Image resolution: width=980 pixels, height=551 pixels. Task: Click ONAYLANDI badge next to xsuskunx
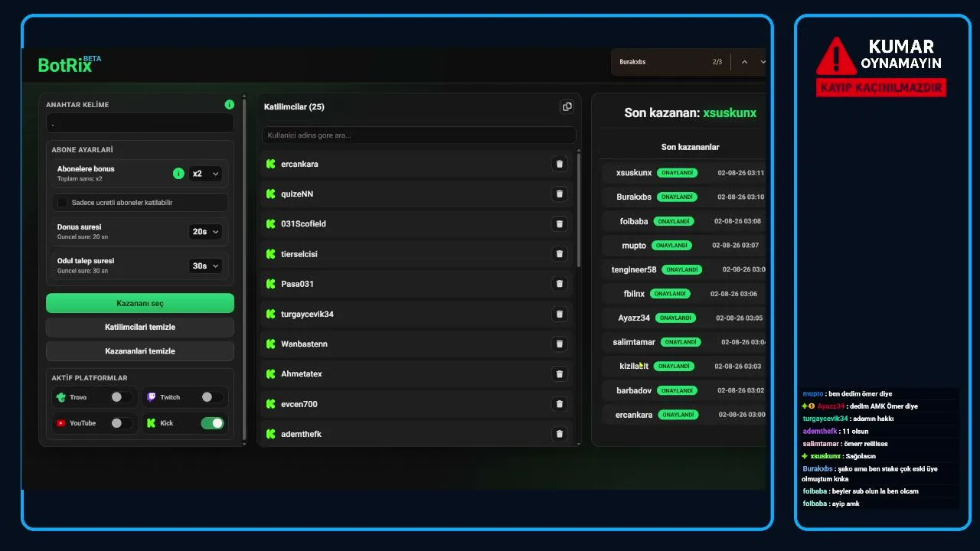click(677, 173)
